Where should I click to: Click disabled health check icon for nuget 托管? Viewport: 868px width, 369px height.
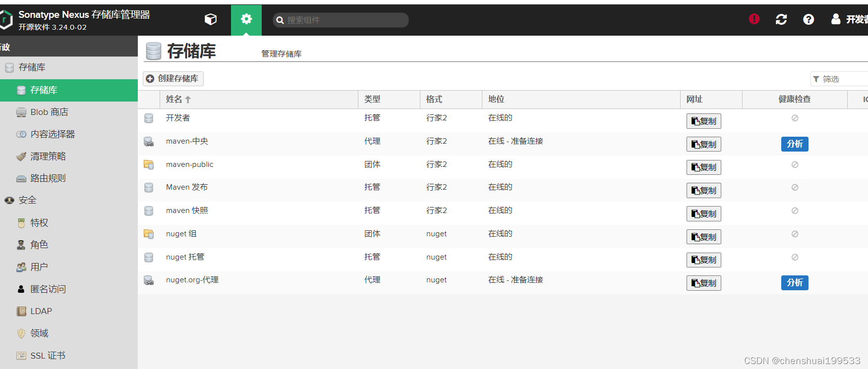pos(795,257)
